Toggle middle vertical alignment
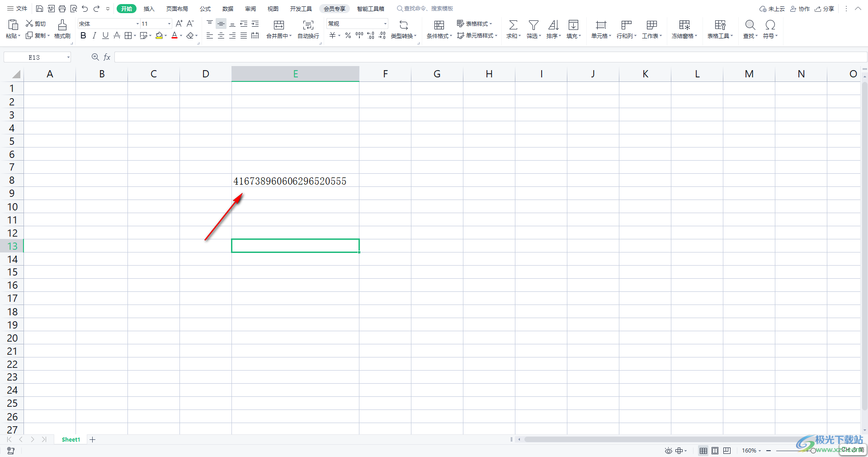Screen dimensions: 868x457 pyautogui.click(x=221, y=24)
